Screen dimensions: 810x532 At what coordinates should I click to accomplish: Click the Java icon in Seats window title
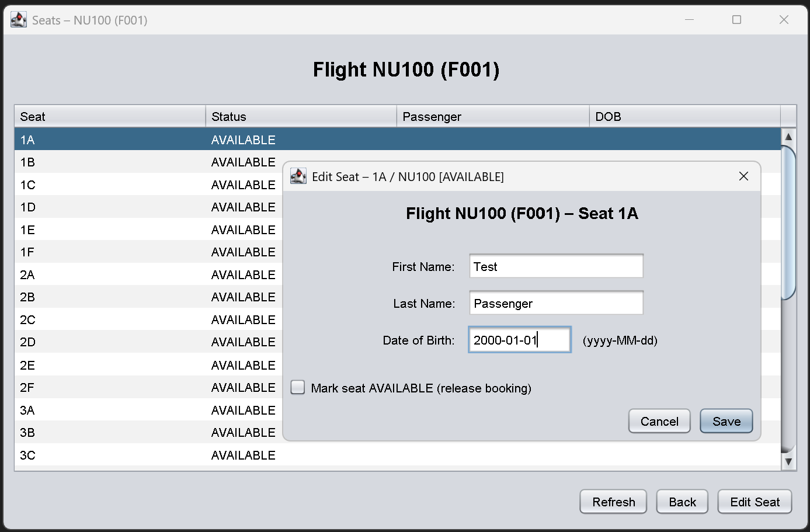[x=19, y=20]
